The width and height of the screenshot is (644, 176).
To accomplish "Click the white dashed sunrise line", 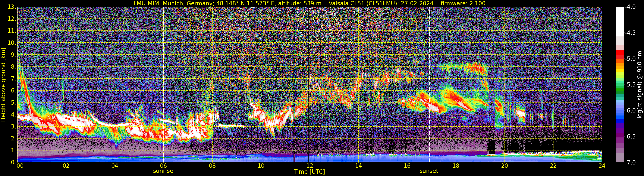I will coord(163,85).
